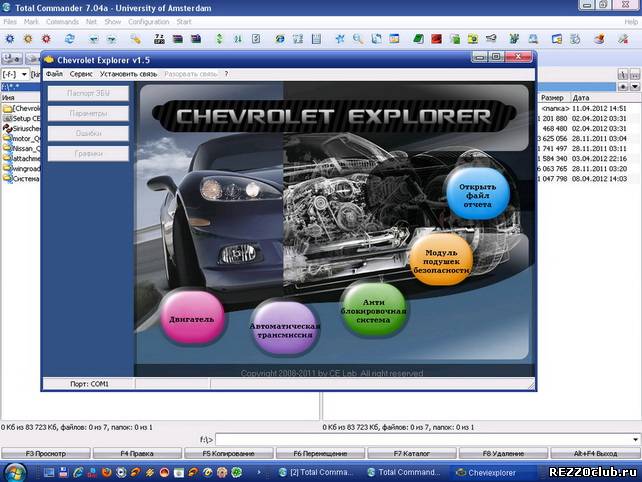Image resolution: width=642 pixels, height=482 pixels.
Task: Click the Siriusche file icon
Action: point(7,129)
